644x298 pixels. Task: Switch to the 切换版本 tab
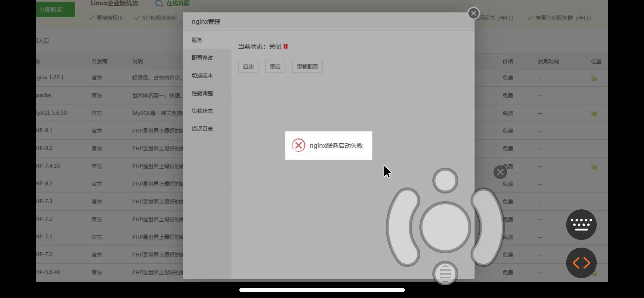pyautogui.click(x=207, y=75)
